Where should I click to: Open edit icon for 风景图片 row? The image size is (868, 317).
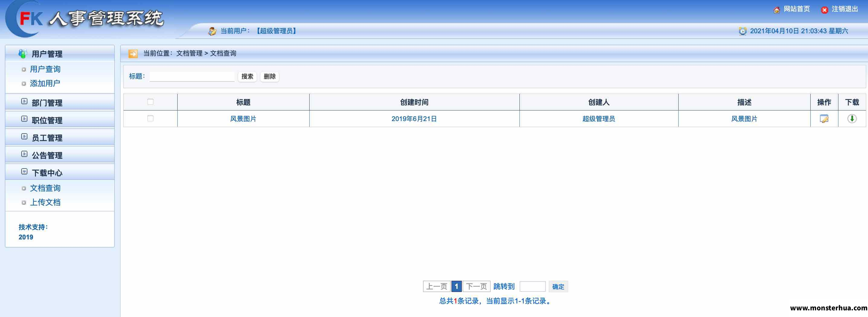(x=824, y=119)
